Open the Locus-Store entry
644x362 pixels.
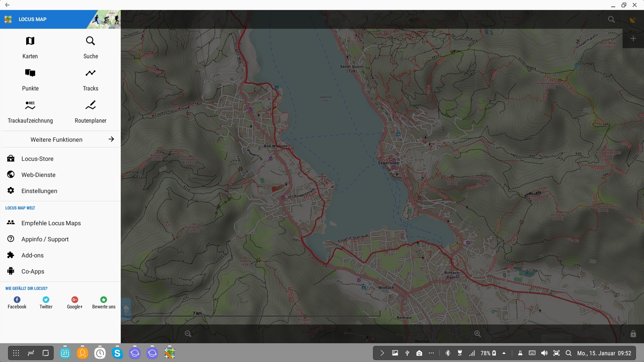tap(37, 159)
